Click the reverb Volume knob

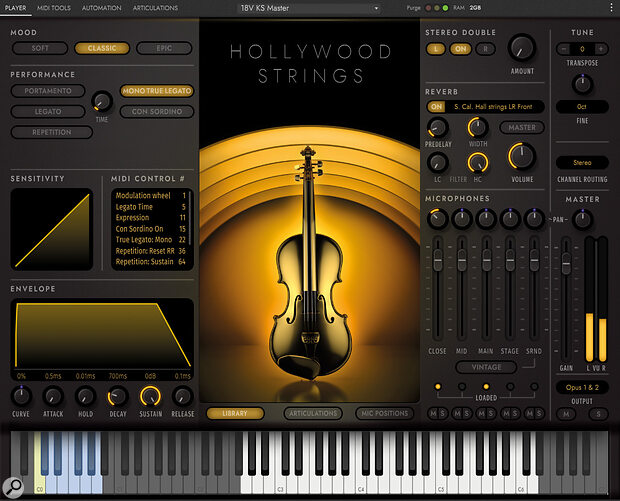[x=522, y=157]
